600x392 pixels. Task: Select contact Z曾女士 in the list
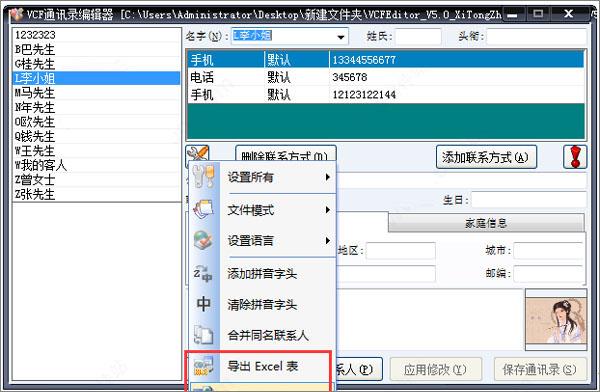coord(96,180)
